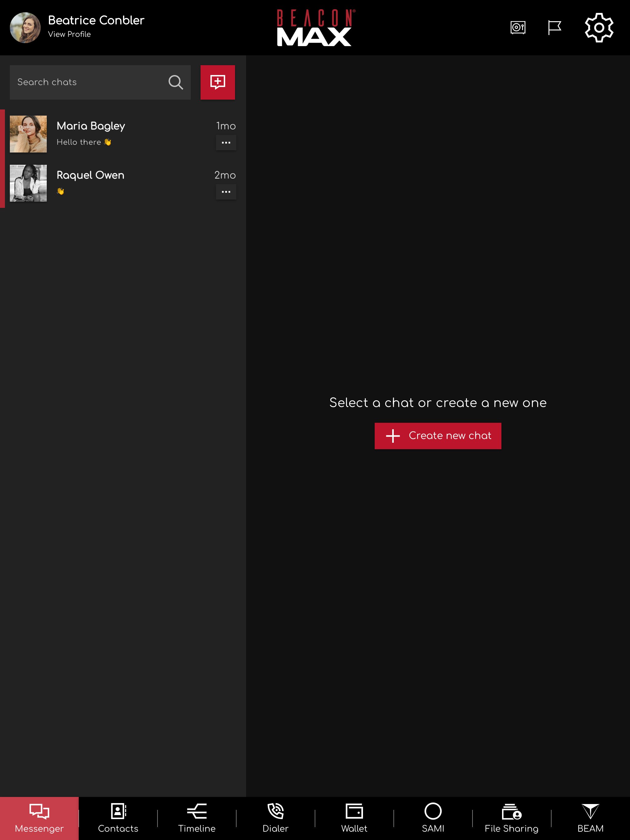Open the safe vault icon
The width and height of the screenshot is (630, 840).
[x=518, y=28]
